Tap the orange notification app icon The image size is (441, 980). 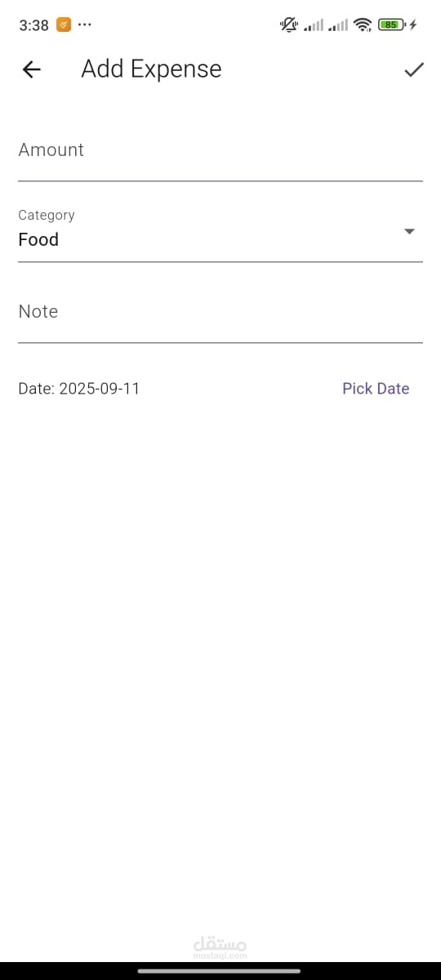click(x=64, y=24)
